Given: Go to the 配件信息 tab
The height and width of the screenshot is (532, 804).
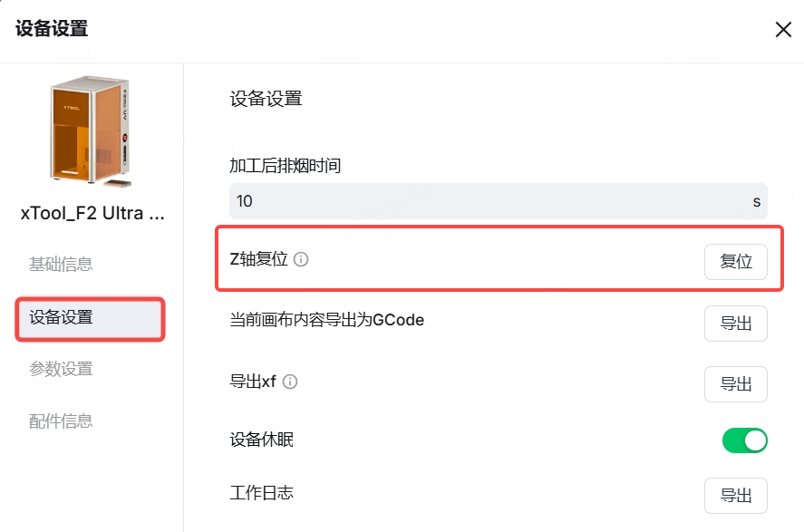Looking at the screenshot, I should pyautogui.click(x=61, y=421).
